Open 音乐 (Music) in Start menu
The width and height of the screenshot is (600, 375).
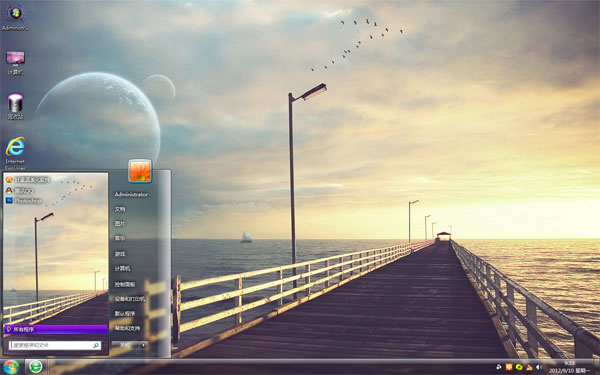pos(120,238)
